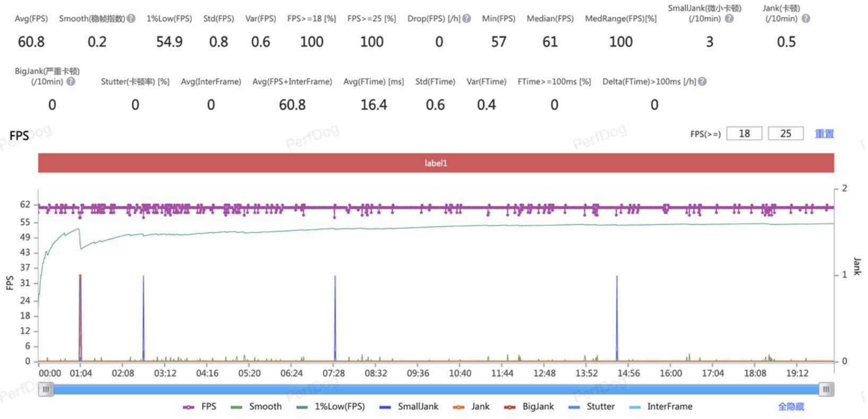This screenshot has height=419, width=868.
Task: Toggle Jank series in chart legend
Action: (x=471, y=407)
